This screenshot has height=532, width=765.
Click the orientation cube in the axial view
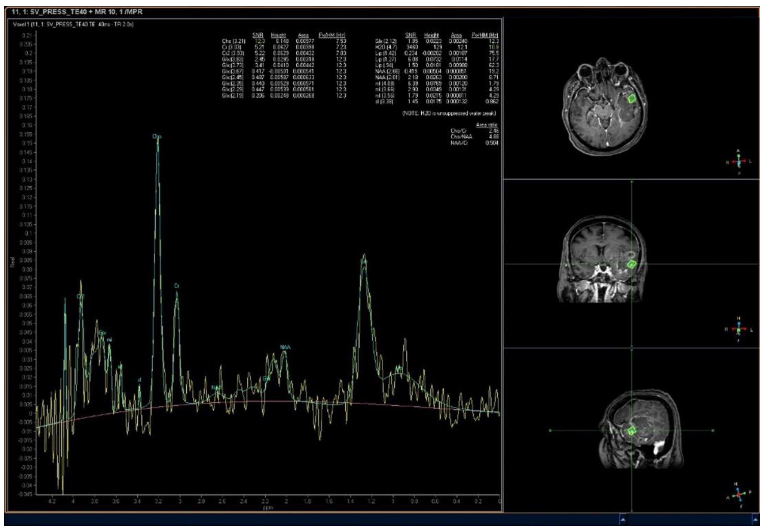click(738, 162)
